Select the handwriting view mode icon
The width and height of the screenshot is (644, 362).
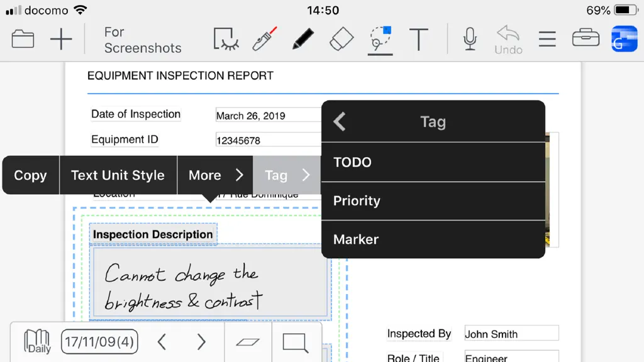226,40
